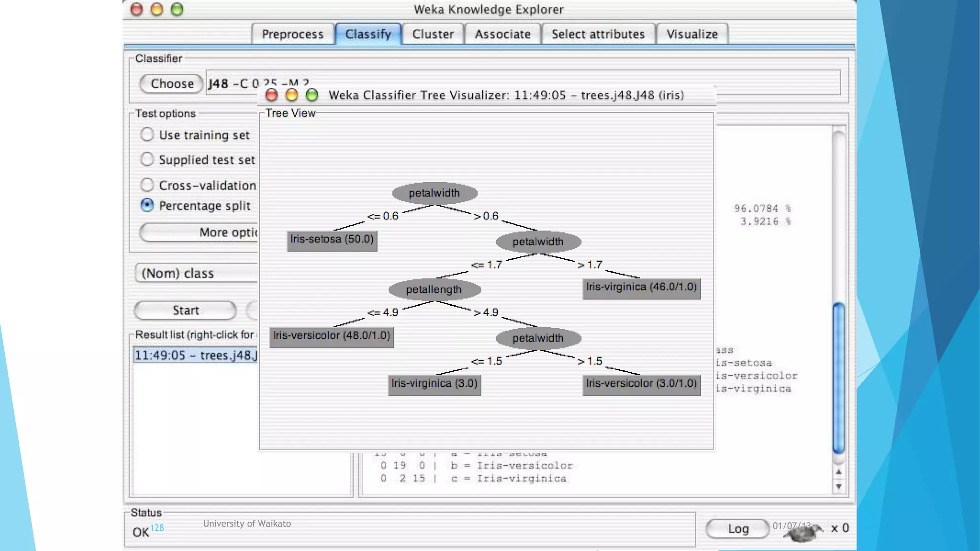This screenshot has width=980, height=551.
Task: Click scrollbar down arrow in output panel
Action: point(838,487)
